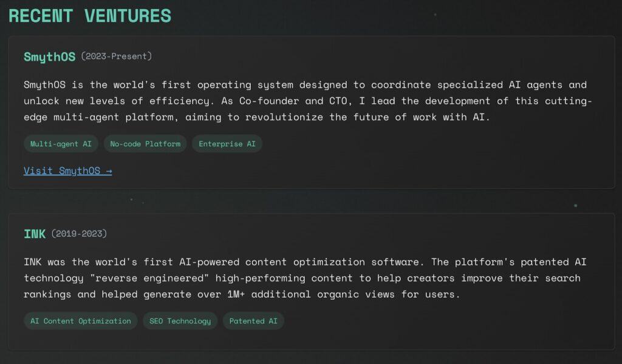Click the No-code Platform tag
Screen dimensions: 622x364
coord(145,144)
